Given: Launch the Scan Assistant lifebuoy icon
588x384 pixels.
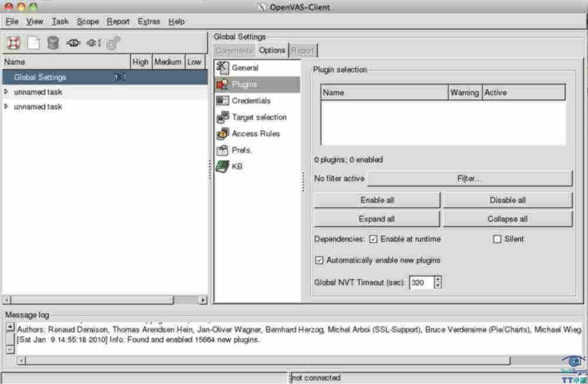Looking at the screenshot, I should [14, 43].
